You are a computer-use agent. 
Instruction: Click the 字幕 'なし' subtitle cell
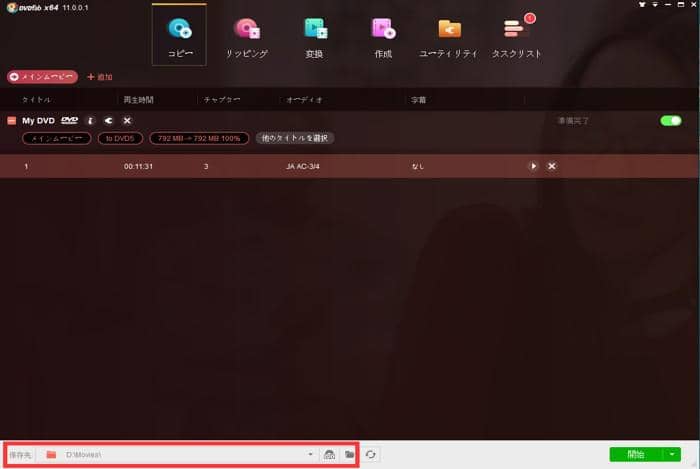coord(418,166)
